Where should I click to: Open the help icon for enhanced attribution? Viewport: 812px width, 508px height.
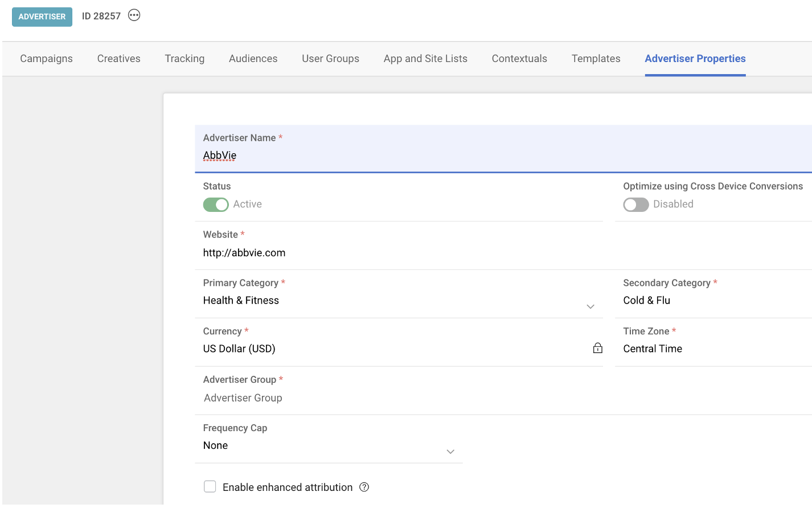pyautogui.click(x=364, y=487)
